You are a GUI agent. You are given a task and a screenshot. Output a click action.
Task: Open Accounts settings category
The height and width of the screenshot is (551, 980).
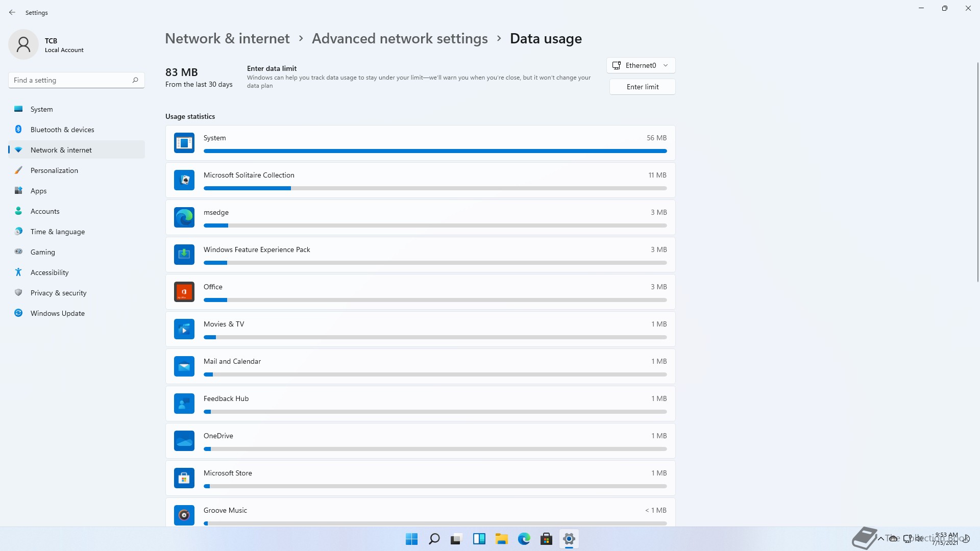coord(77,211)
